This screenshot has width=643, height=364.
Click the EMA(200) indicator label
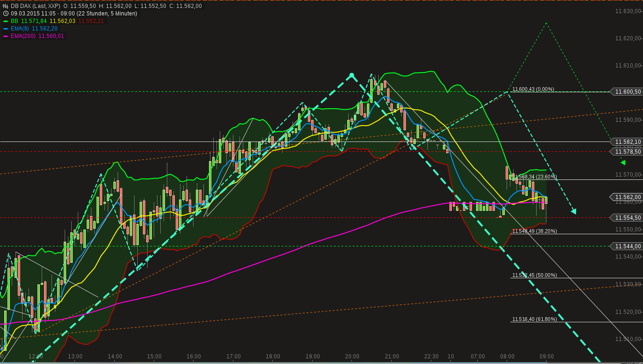(23, 36)
